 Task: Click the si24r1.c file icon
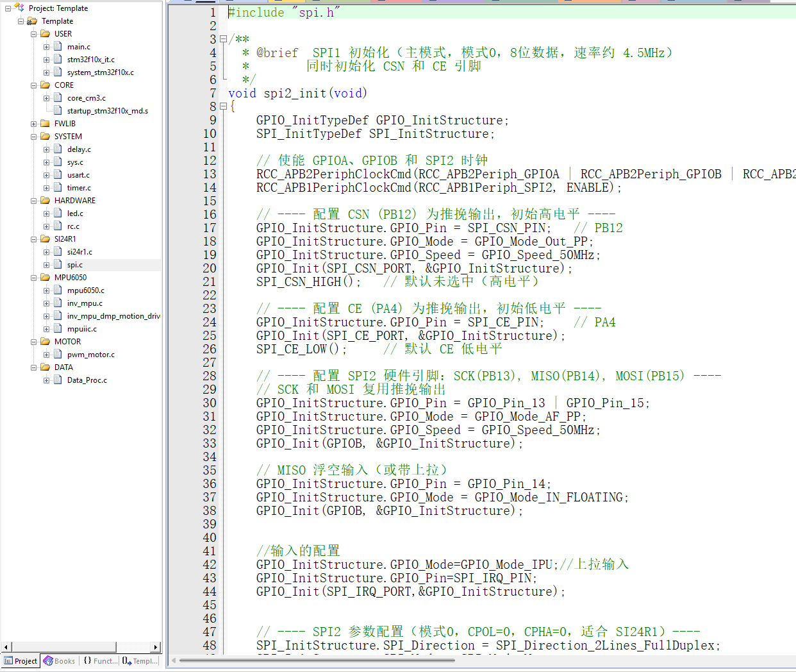pyautogui.click(x=58, y=251)
